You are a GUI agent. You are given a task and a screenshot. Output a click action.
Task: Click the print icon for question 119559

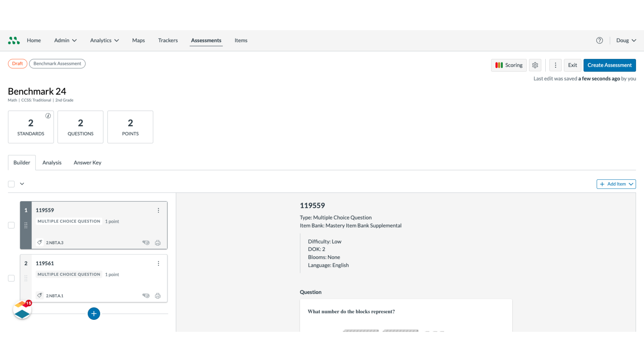(157, 242)
